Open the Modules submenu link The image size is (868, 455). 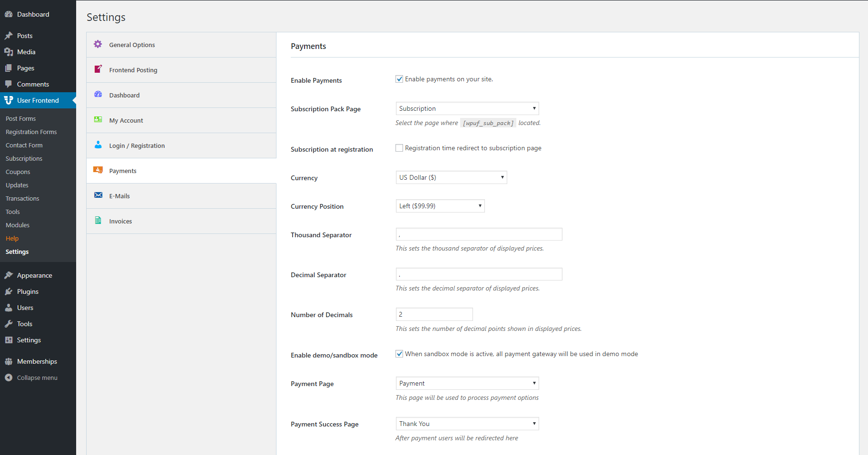[x=18, y=225]
